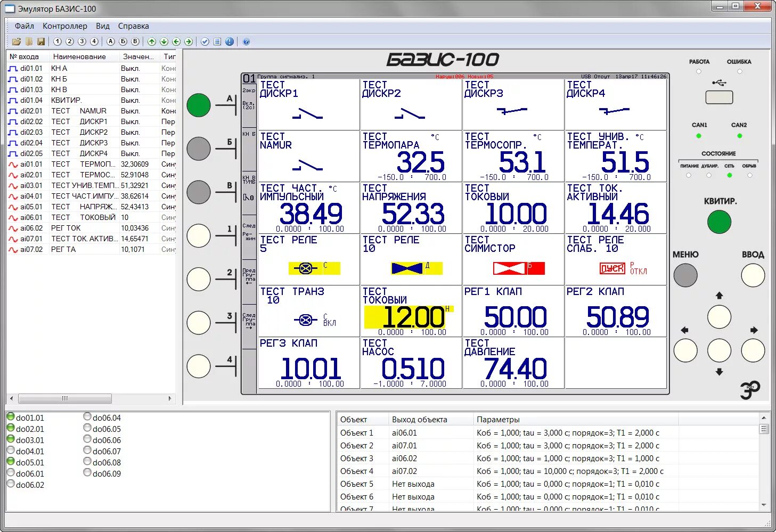Click round panel key 3
This screenshot has height=532, width=776.
(x=199, y=323)
